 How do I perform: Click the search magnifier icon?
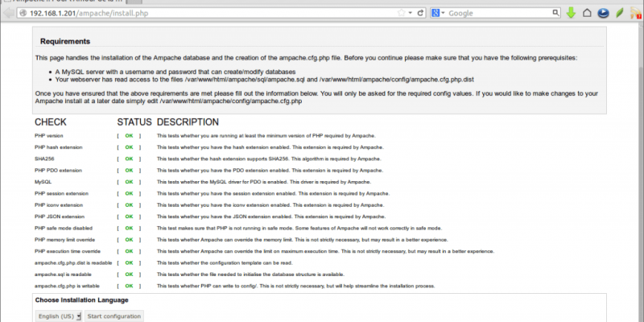click(555, 13)
